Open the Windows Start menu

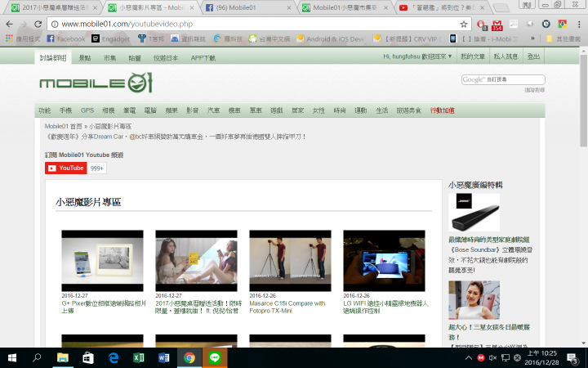point(12,358)
